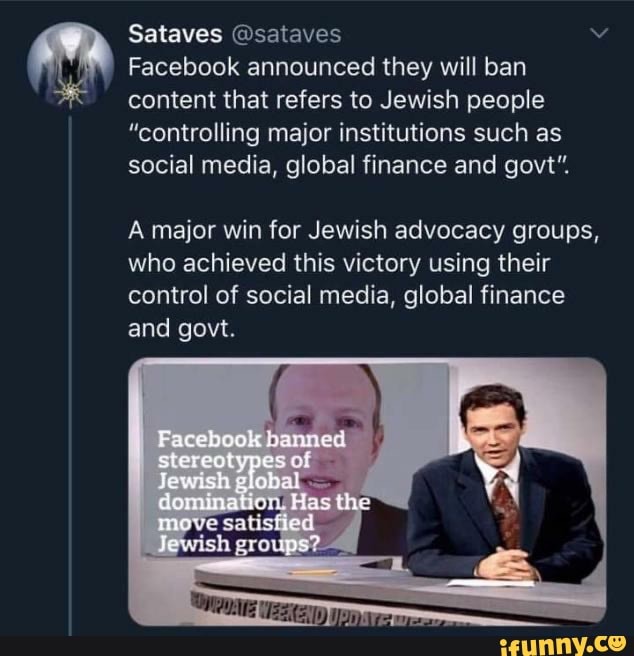Click the news anchor in the suit
634x656 pixels.
(x=501, y=480)
